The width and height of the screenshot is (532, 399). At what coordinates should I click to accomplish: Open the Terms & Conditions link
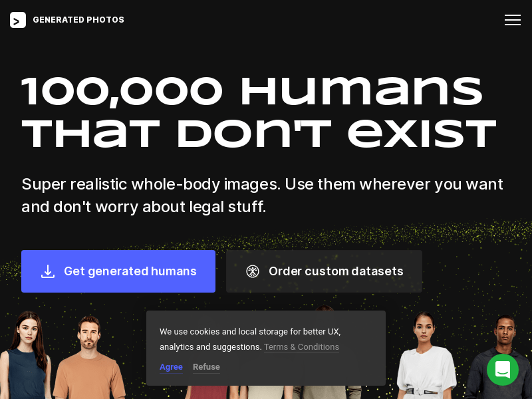point(301,347)
